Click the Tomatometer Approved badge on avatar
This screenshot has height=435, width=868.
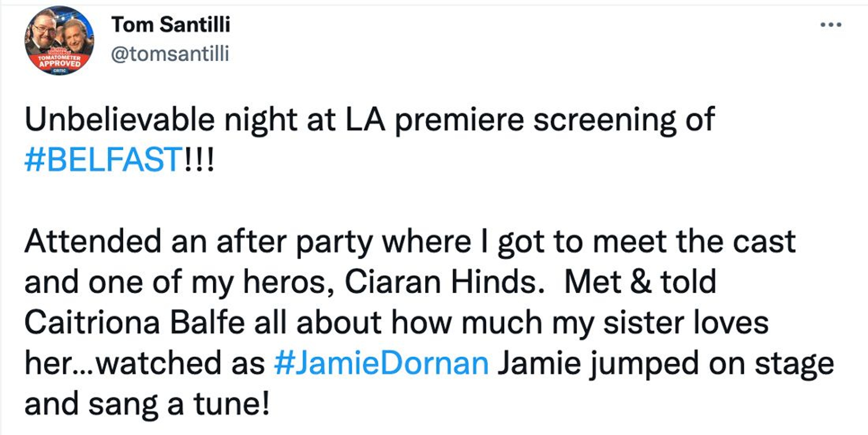pos(60,62)
